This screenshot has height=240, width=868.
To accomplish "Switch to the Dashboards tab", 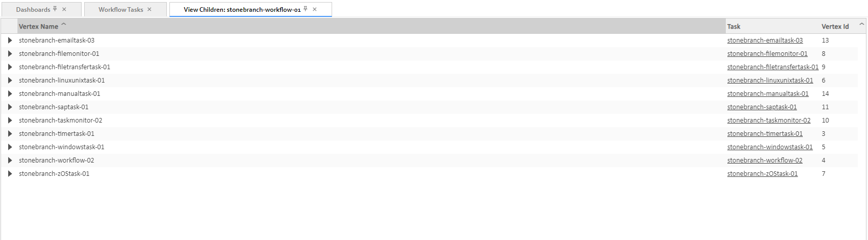I will (33, 10).
